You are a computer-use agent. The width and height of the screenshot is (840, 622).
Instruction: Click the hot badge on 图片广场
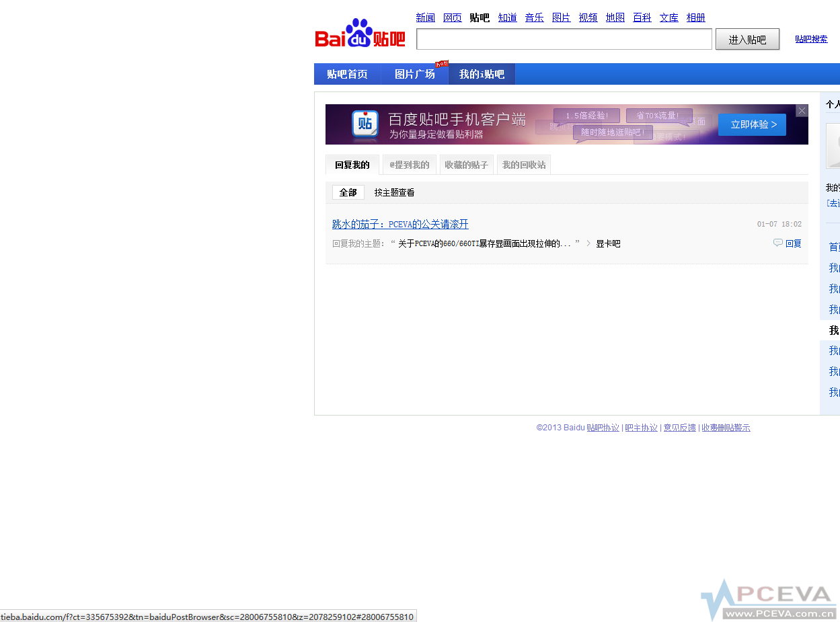pyautogui.click(x=441, y=64)
